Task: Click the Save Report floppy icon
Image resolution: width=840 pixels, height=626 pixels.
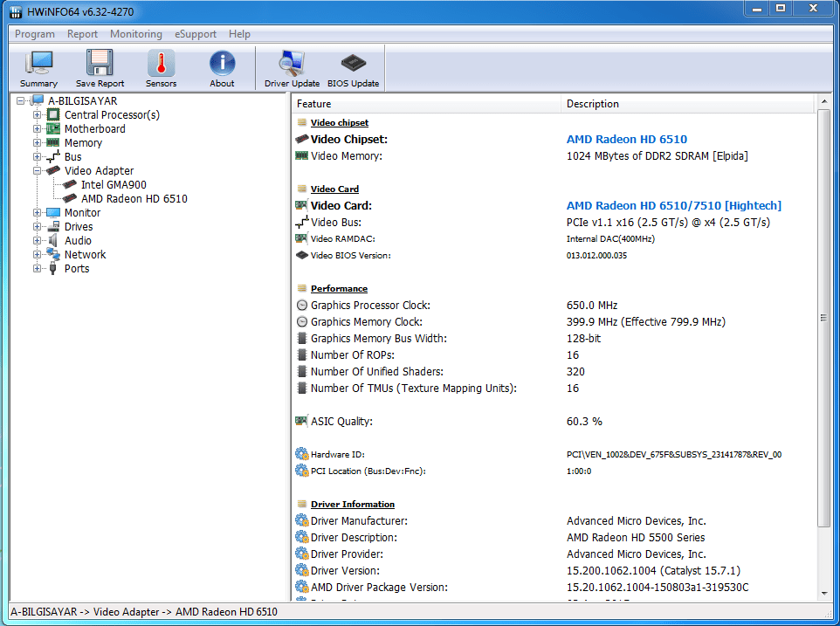Action: [x=100, y=64]
